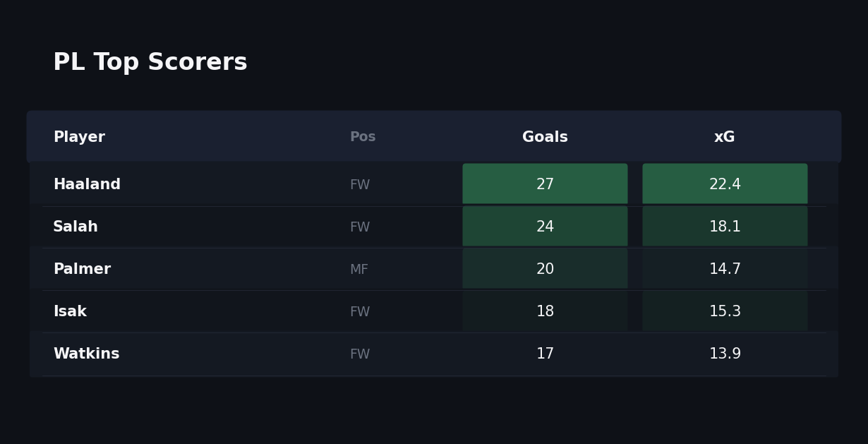Click the Goals column header
868x444 pixels.
coord(545,138)
